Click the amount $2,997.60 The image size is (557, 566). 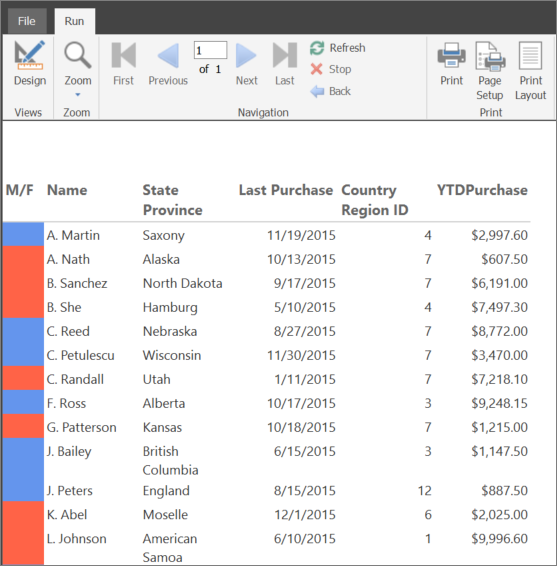coord(500,235)
